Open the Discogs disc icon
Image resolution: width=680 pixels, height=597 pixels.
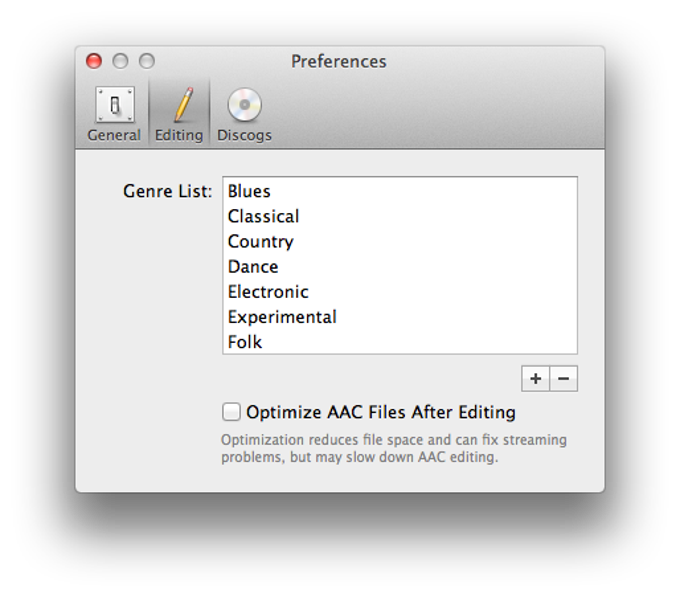(245, 104)
